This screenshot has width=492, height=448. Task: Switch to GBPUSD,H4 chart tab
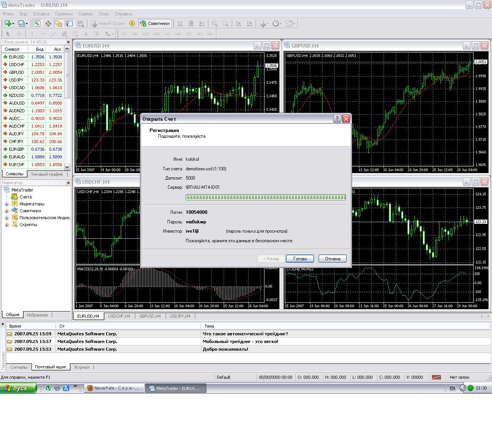(150, 316)
